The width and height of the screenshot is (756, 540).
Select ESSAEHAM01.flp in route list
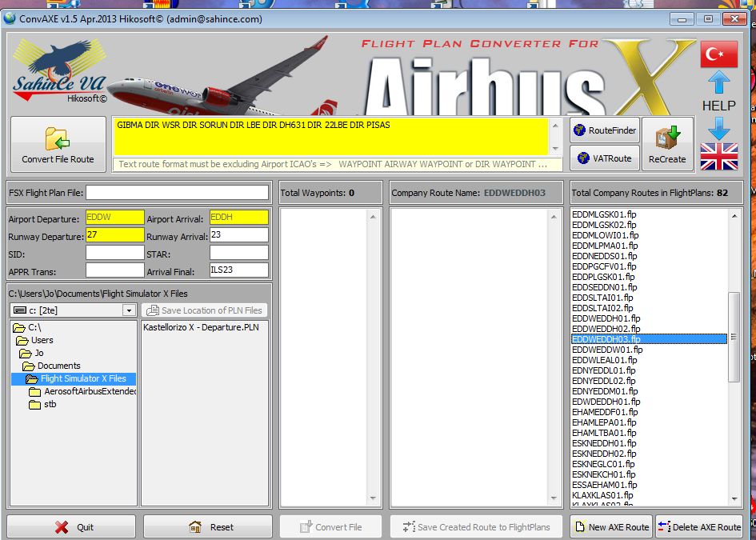(x=604, y=485)
